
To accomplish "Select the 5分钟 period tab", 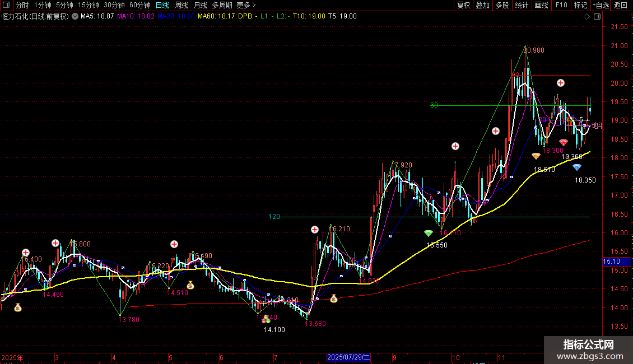I will (64, 5).
